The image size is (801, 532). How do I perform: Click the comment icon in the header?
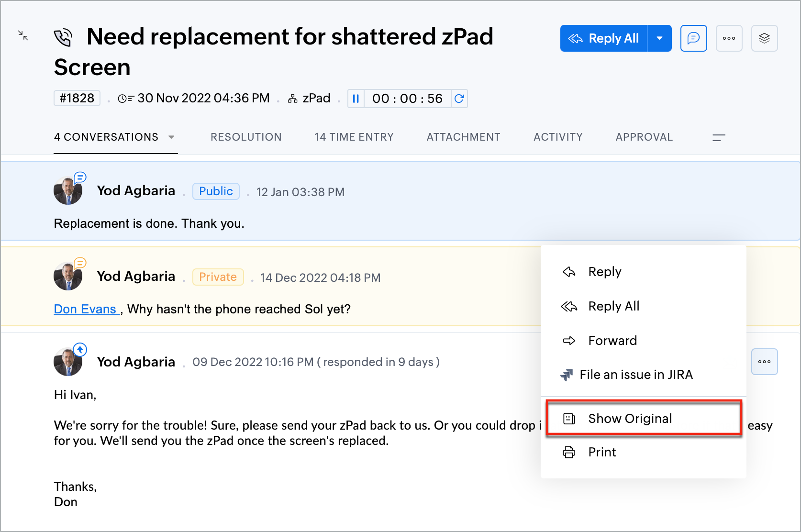[x=693, y=38]
